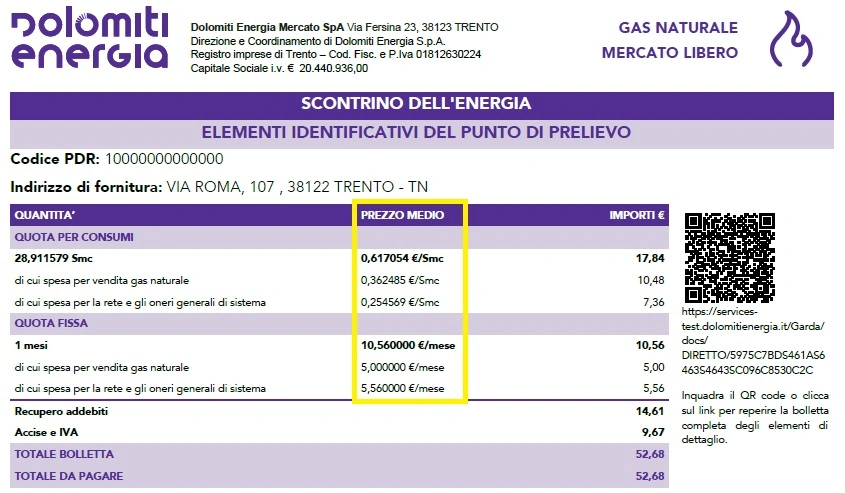
Task: Click the Registro imprese di Trento line
Action: pyautogui.click(x=336, y=54)
